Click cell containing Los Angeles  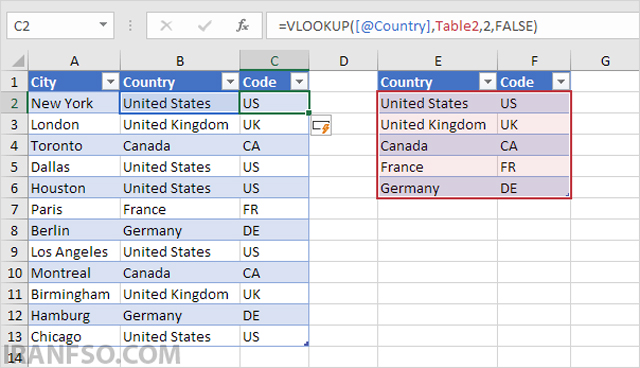click(x=74, y=252)
